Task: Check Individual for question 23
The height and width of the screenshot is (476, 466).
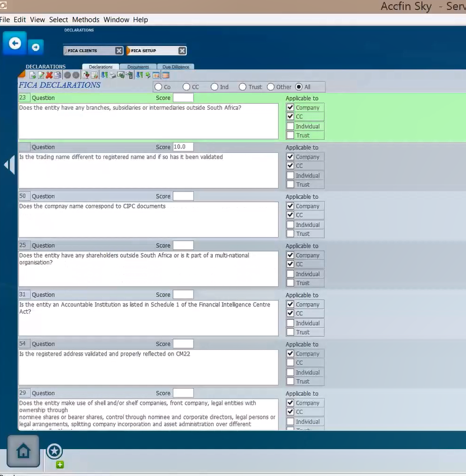Action: (290, 126)
